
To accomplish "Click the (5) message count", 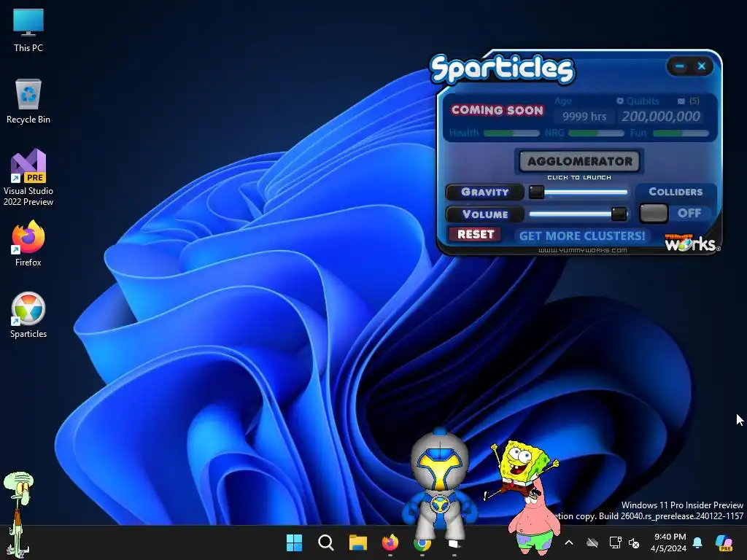I will [694, 101].
